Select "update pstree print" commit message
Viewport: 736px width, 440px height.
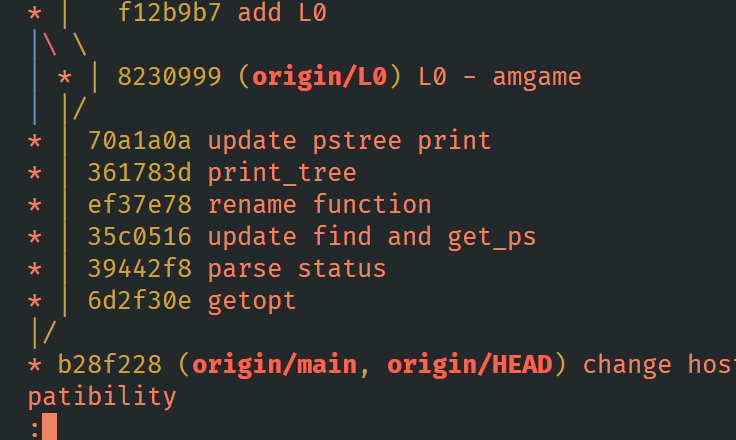349,141
